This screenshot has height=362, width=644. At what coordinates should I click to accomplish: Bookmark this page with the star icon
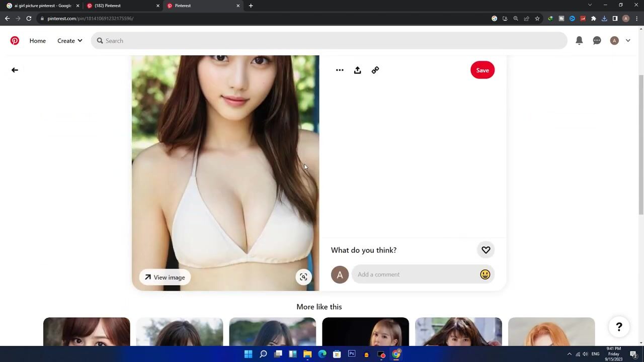(x=537, y=19)
